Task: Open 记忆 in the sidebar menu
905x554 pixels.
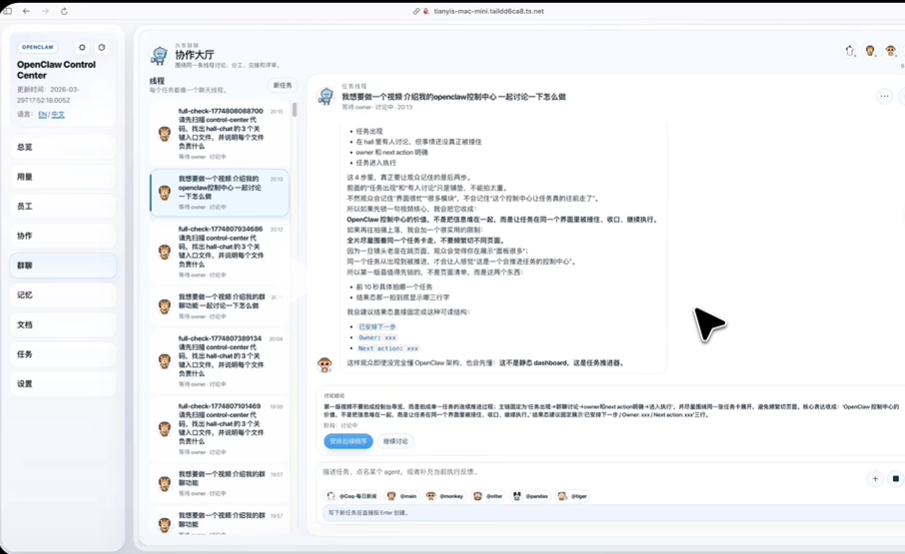Action: pos(63,295)
